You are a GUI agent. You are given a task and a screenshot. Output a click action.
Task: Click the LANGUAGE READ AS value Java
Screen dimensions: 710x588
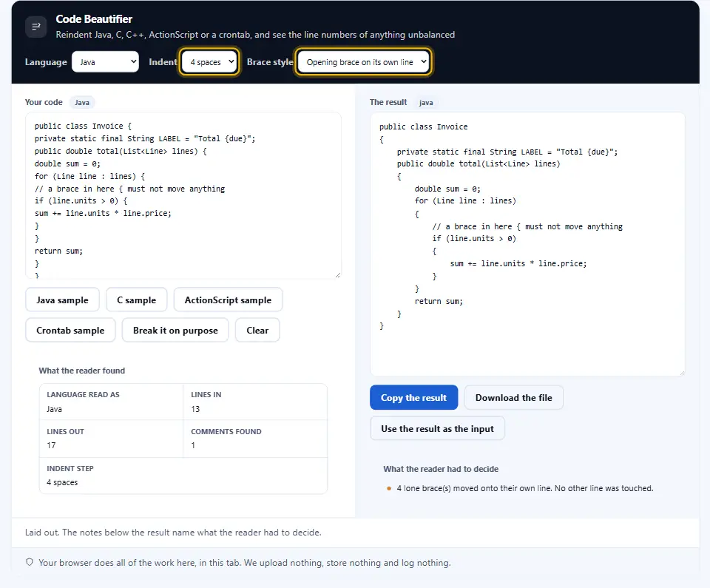tap(54, 408)
